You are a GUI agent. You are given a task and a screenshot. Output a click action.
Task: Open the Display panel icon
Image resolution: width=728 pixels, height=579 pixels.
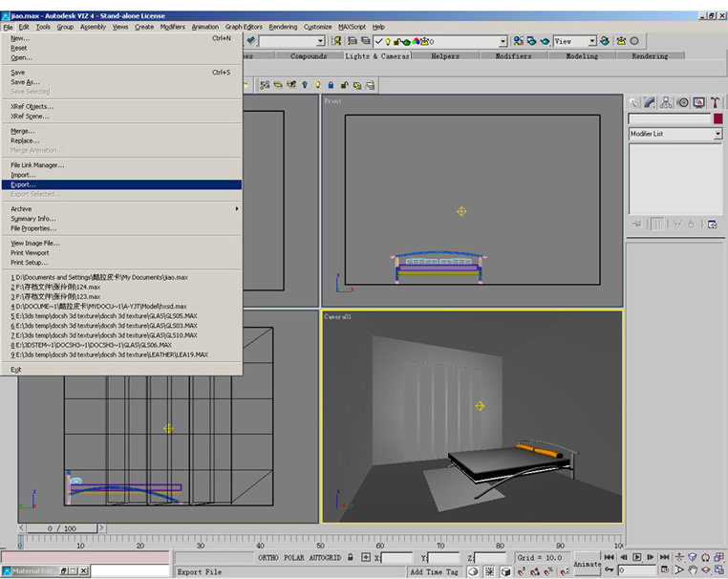point(698,102)
